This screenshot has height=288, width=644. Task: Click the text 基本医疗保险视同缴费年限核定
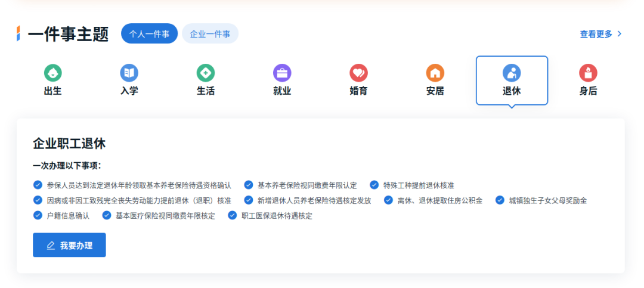166,216
